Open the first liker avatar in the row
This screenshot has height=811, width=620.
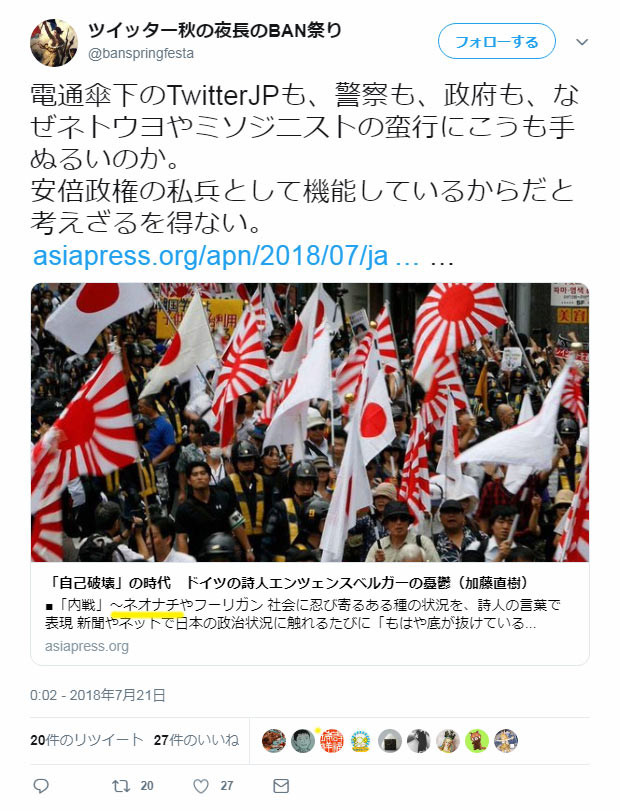tap(274, 741)
